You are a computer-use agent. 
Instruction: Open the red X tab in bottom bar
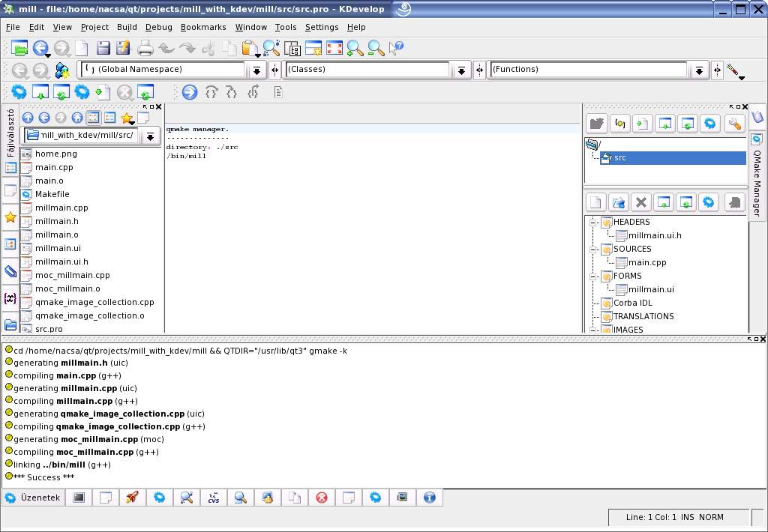tap(322, 498)
